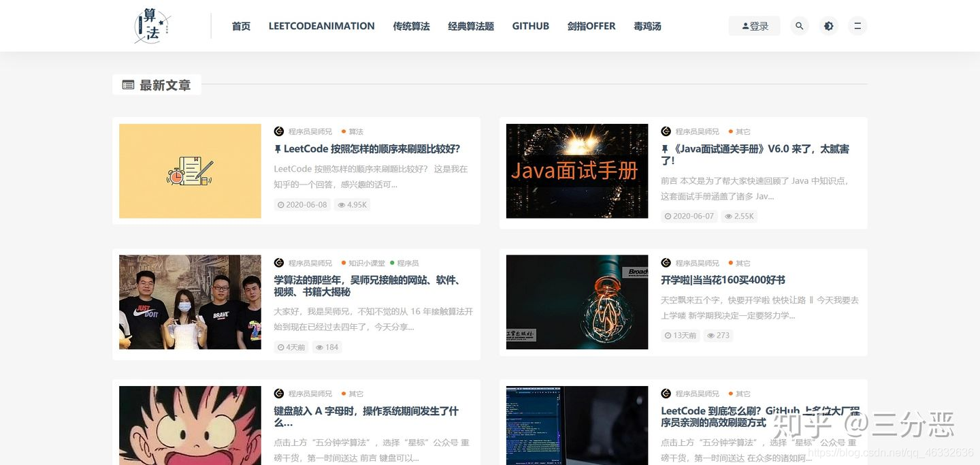Open article 《Java面试通关手册》V6.0 来了
This screenshot has width=980, height=465.
755,155
